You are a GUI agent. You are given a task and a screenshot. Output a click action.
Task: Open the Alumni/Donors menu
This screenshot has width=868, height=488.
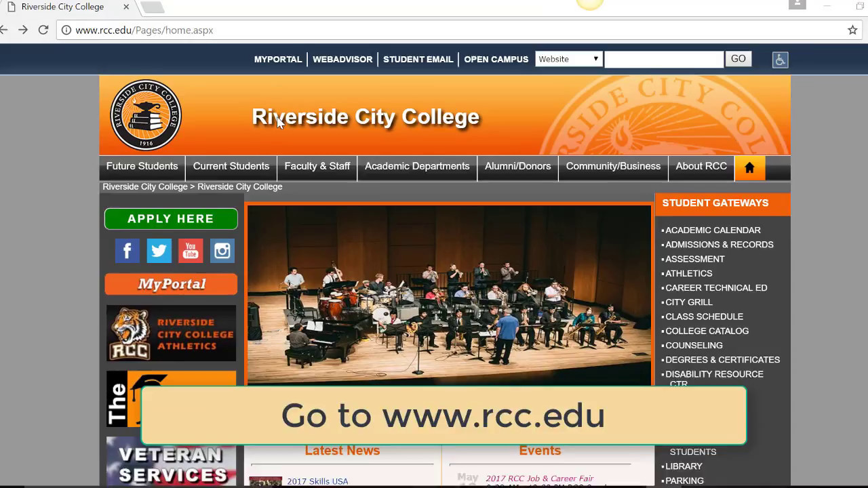pyautogui.click(x=517, y=167)
